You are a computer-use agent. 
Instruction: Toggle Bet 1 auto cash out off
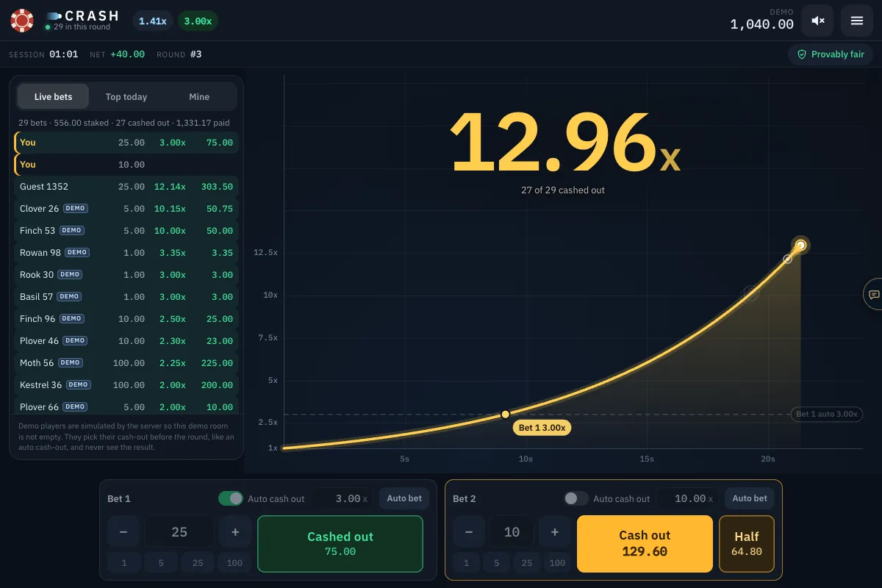coord(231,498)
